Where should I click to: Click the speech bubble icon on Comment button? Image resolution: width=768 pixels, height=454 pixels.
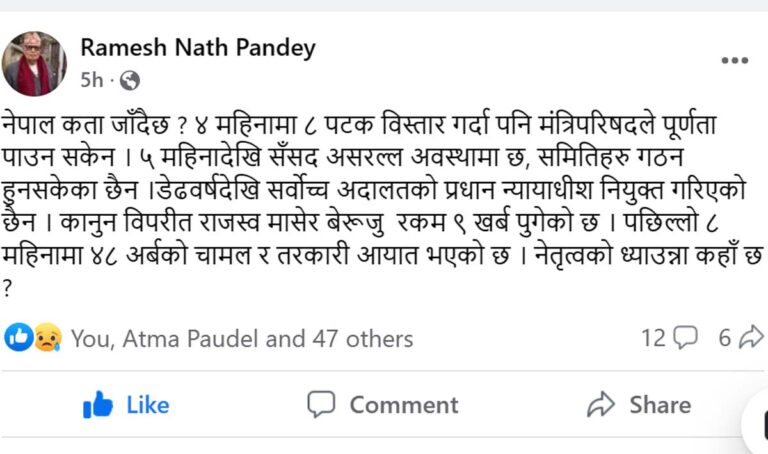click(x=320, y=404)
